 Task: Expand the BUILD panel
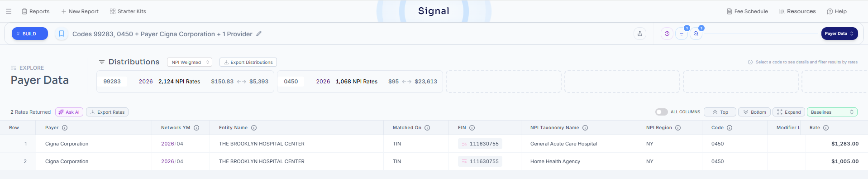[x=30, y=34]
